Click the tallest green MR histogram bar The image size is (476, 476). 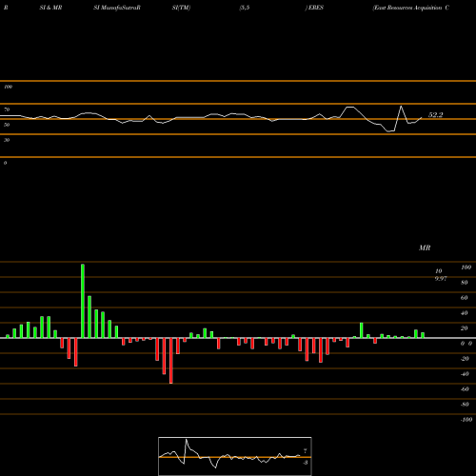[x=83, y=301]
